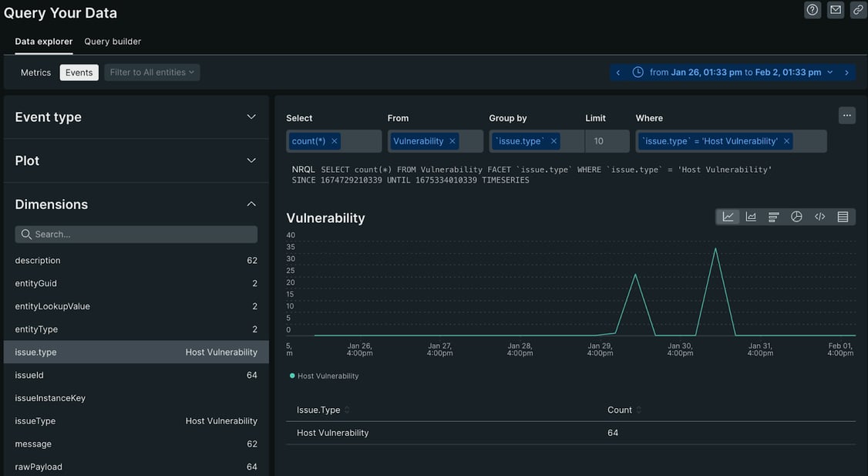
Task: Open the ellipsis menu above the Where clause
Action: pyautogui.click(x=846, y=114)
